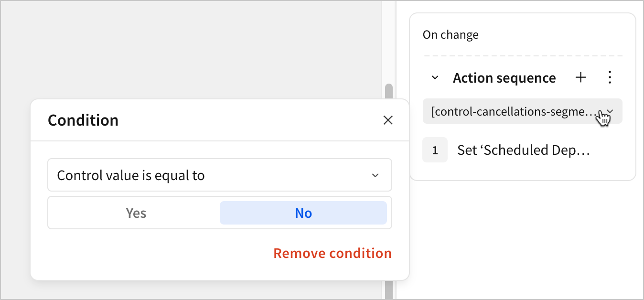644x300 pixels.
Task: Click the vertical scrollbar above the Condition popup
Action: pos(389,91)
